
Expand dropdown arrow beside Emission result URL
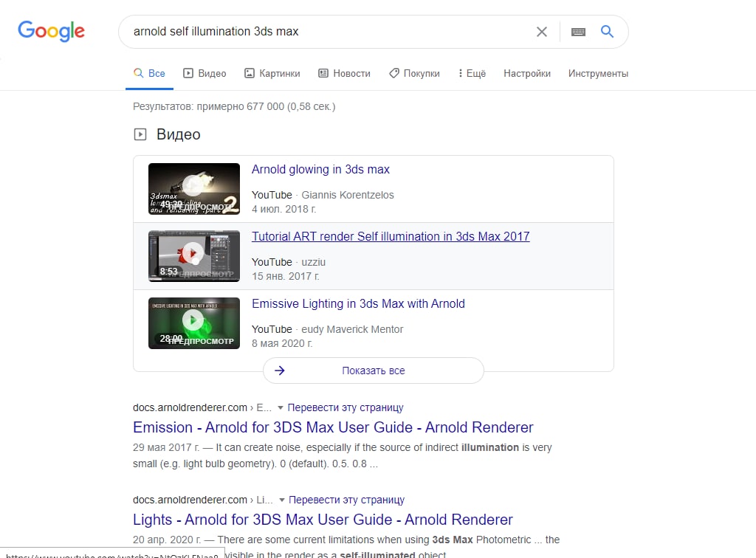coord(280,407)
